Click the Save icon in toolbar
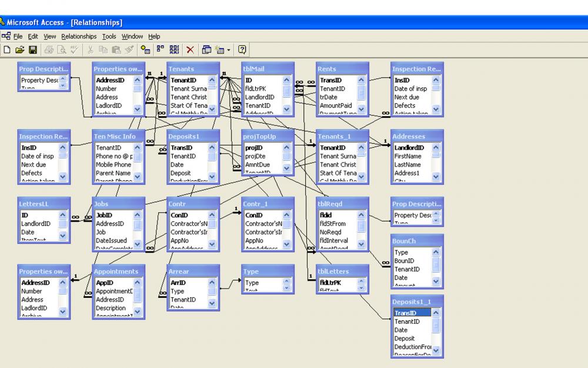The height and width of the screenshot is (368, 588). point(33,50)
